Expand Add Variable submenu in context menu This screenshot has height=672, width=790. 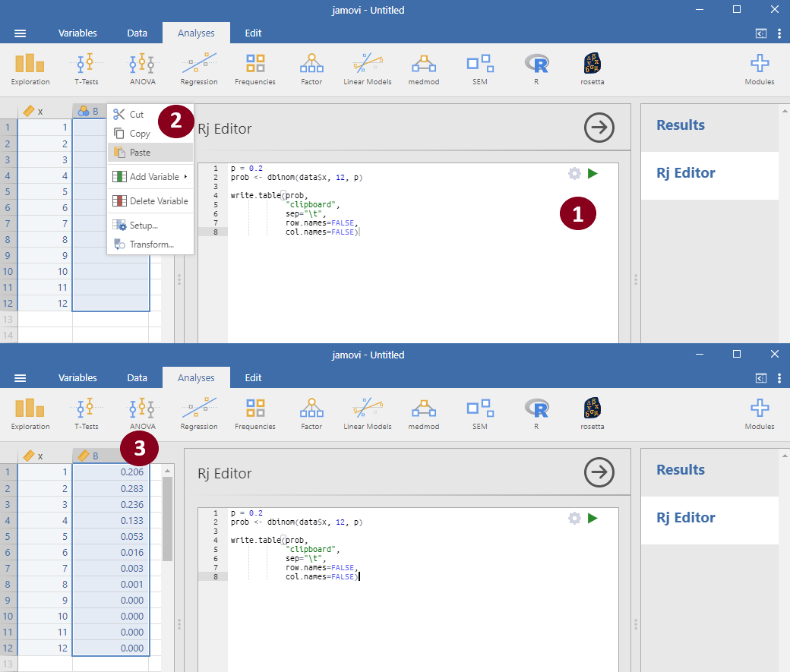(x=150, y=177)
